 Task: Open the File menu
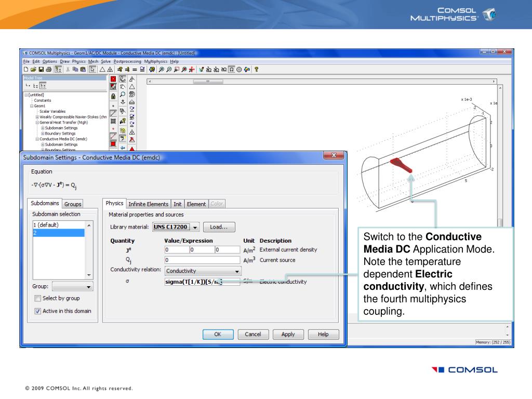click(x=26, y=61)
